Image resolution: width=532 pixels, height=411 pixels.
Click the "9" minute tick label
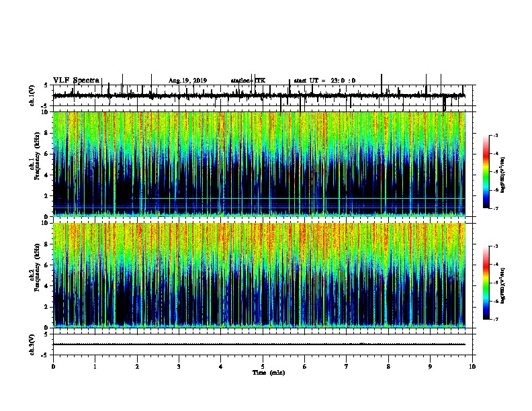430,367
